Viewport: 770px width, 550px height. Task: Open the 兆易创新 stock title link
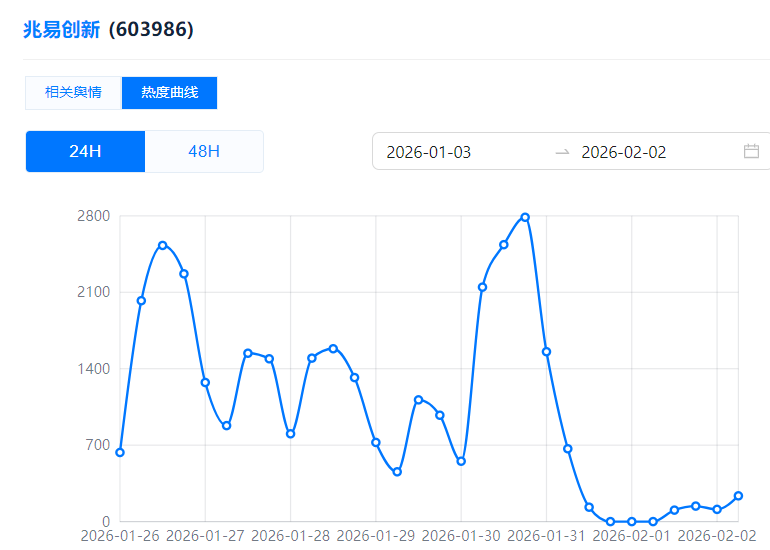click(x=62, y=30)
